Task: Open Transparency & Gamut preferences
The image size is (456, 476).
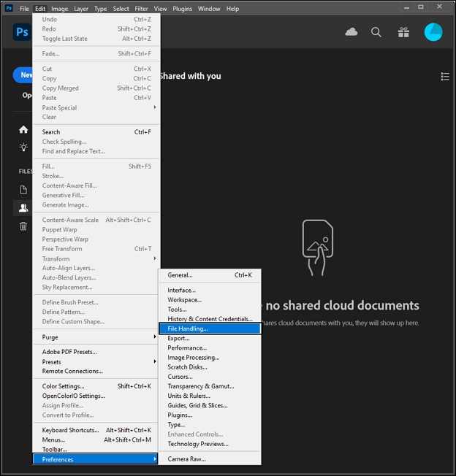Action: [x=210, y=386]
